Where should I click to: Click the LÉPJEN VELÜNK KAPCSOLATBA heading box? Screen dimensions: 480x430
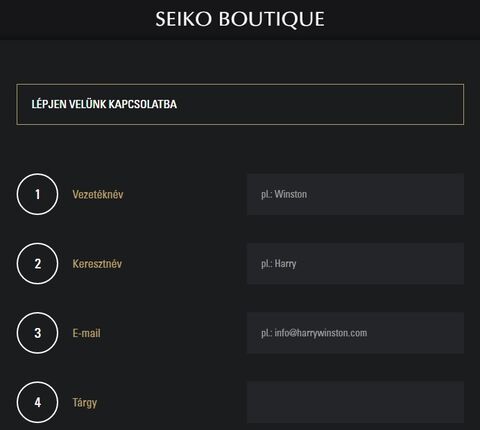tap(240, 104)
